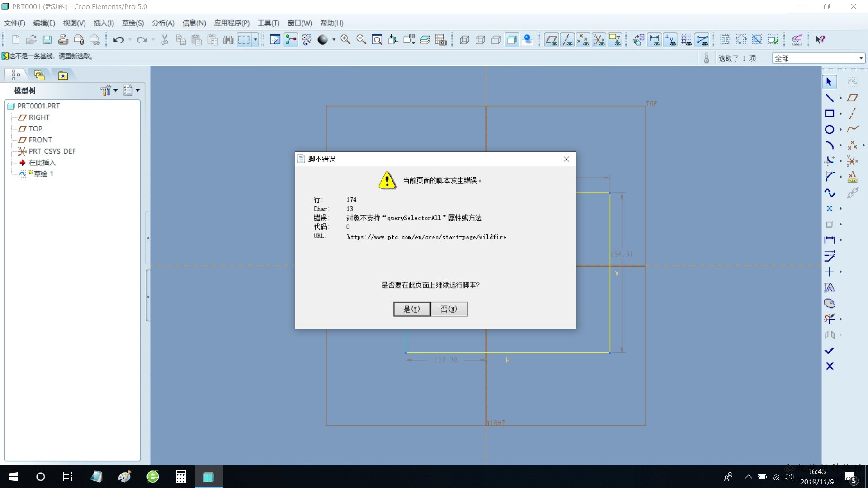Toggle sketch vertices display
868x488 pixels.
(702, 40)
